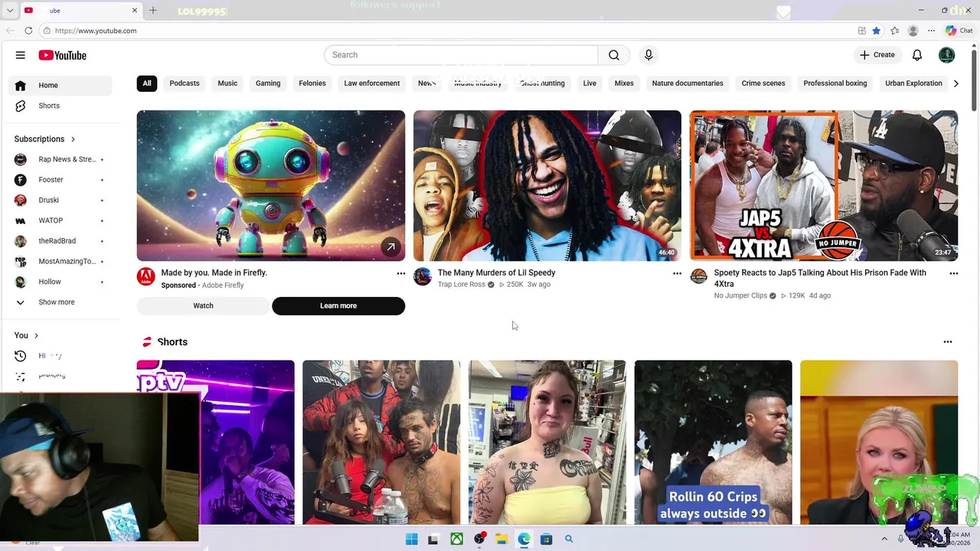
Task: Select the Mixes filter chip
Action: 624,83
